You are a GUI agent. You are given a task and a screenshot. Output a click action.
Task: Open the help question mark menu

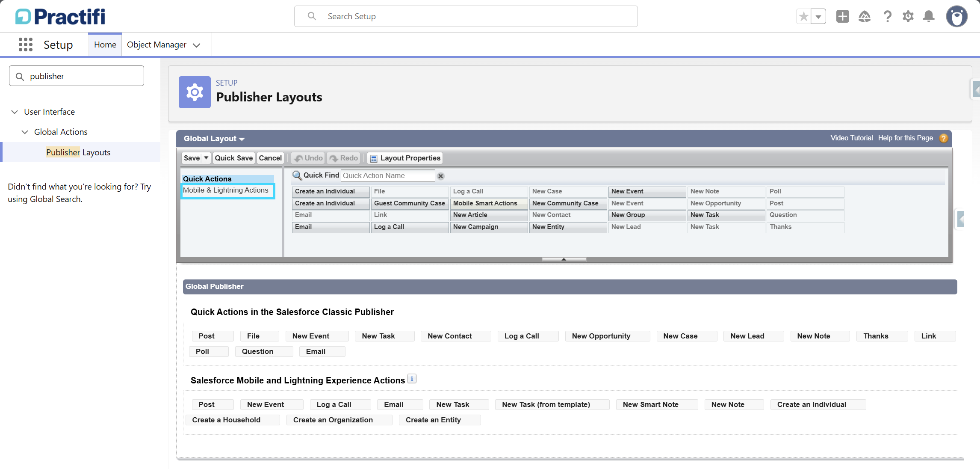(887, 17)
